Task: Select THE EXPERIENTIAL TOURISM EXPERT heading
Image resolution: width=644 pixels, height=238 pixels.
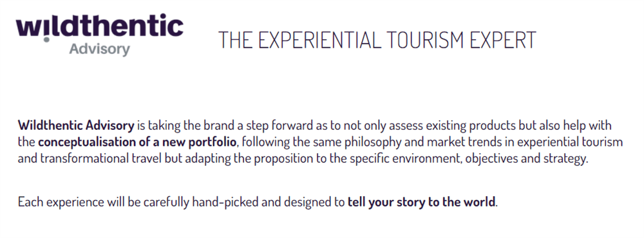Action: click(x=377, y=40)
